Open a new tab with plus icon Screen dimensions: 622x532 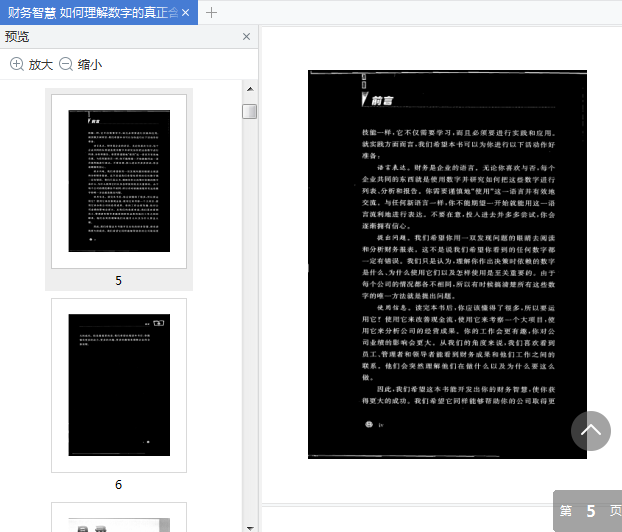pos(211,13)
